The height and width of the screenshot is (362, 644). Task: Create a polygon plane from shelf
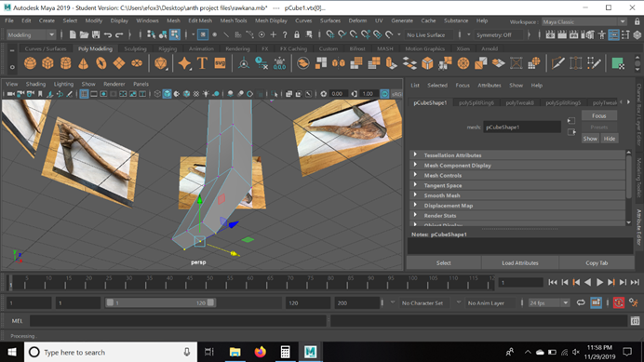(x=119, y=63)
